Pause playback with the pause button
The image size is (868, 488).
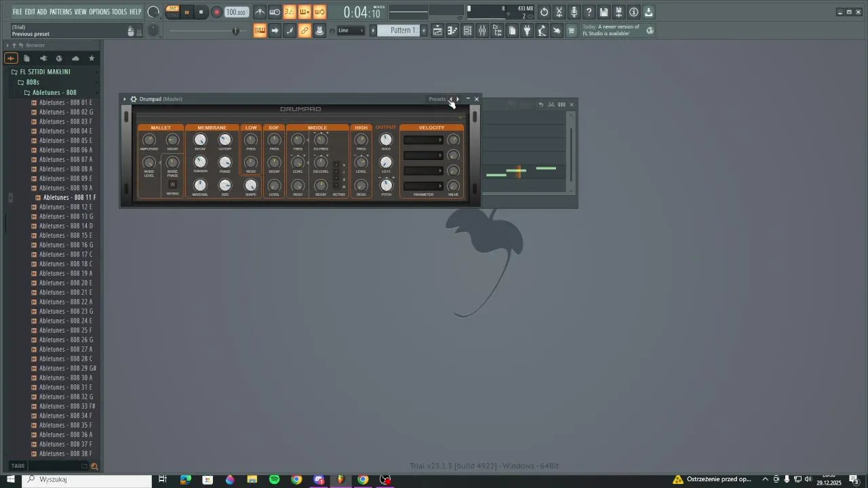[187, 12]
